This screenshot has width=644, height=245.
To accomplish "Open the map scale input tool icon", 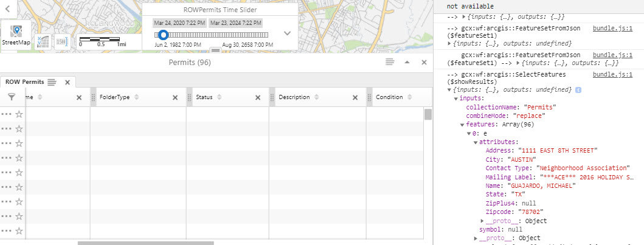I will click(x=61, y=42).
